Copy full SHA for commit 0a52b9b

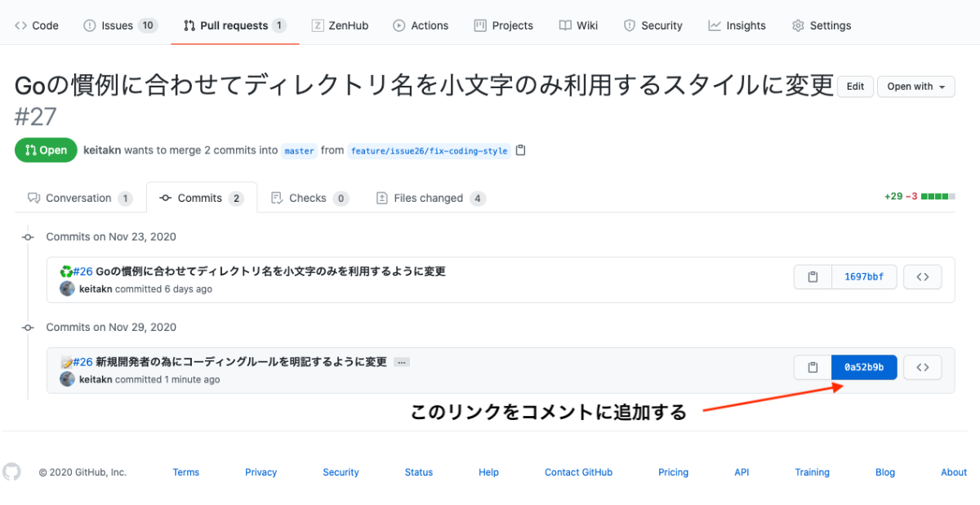[x=813, y=368]
